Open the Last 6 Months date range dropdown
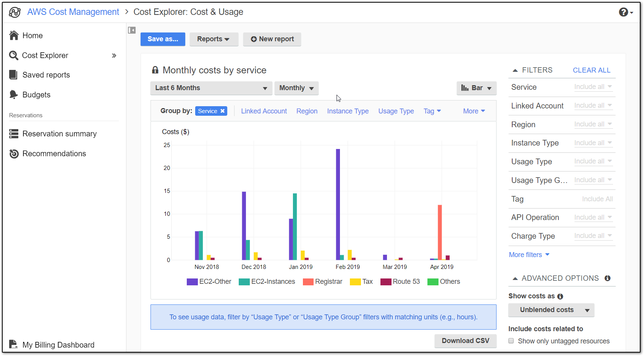 point(211,88)
